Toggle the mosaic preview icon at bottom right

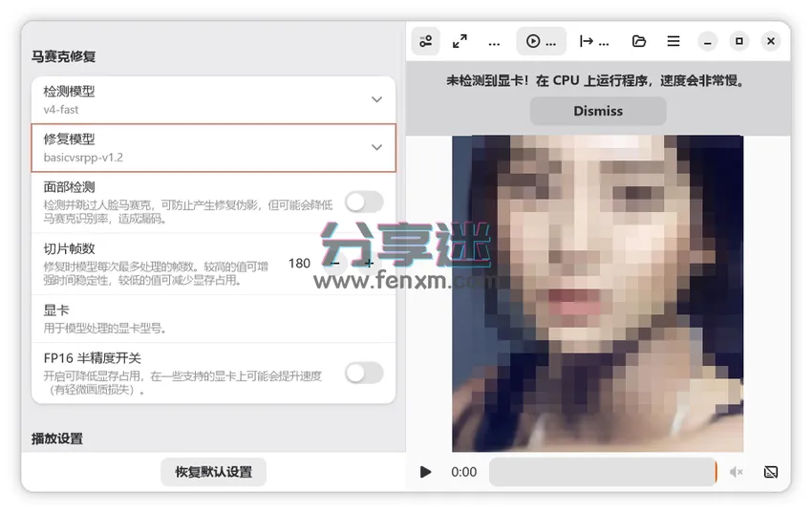(771, 472)
